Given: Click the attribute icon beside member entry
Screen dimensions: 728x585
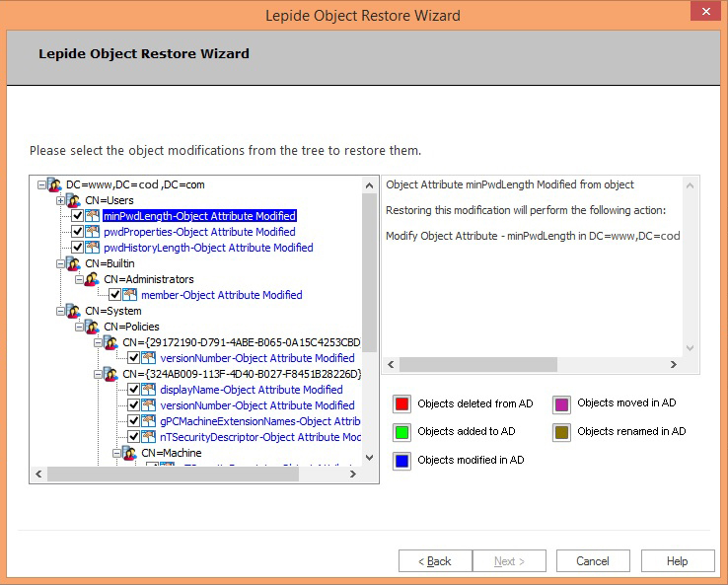Looking at the screenshot, I should click(x=129, y=295).
